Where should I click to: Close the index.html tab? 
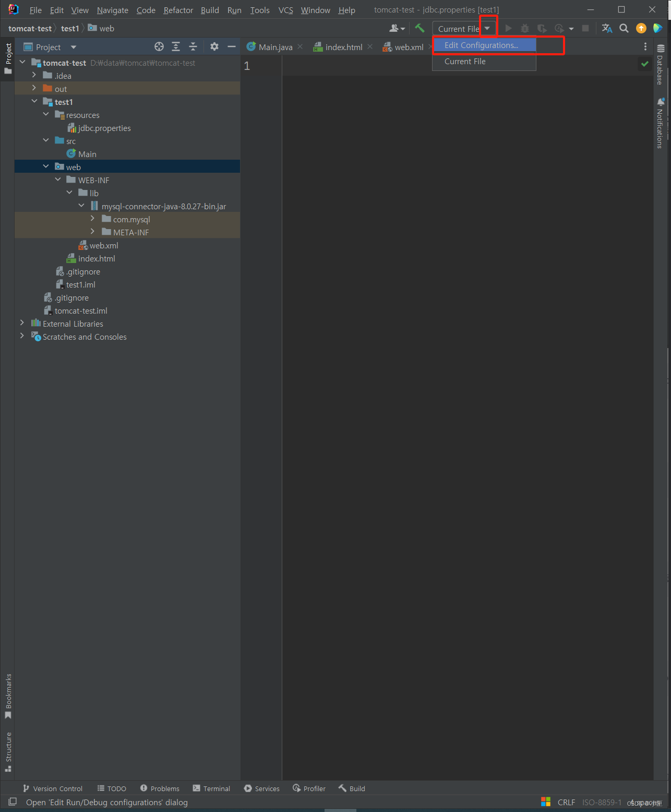coord(370,46)
